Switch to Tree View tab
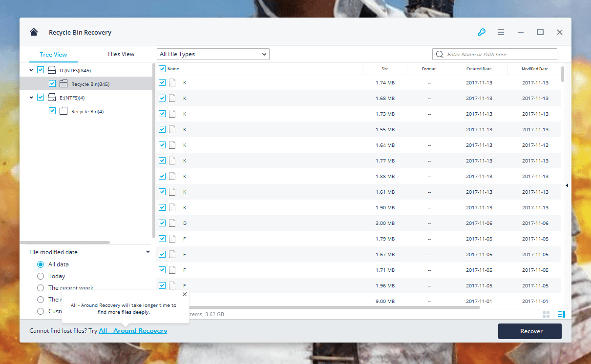Image resolution: width=591 pixels, height=364 pixels. (x=54, y=55)
